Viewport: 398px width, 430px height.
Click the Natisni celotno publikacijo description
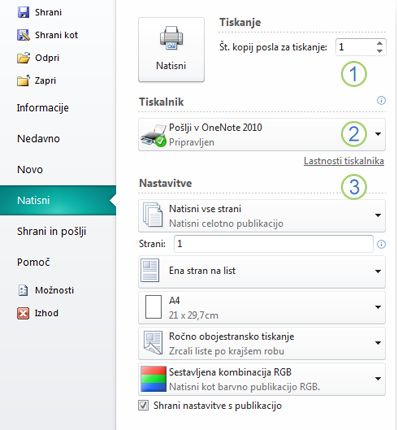tap(226, 223)
